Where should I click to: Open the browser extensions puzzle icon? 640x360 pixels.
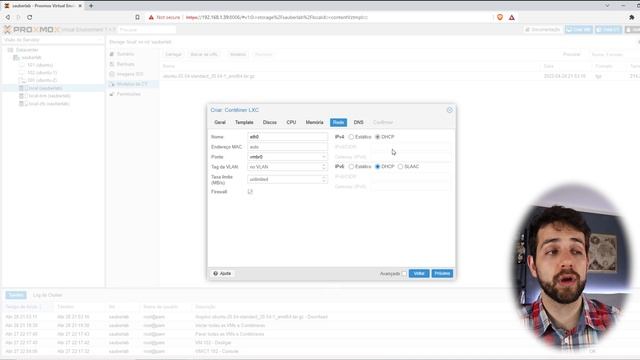(632, 17)
